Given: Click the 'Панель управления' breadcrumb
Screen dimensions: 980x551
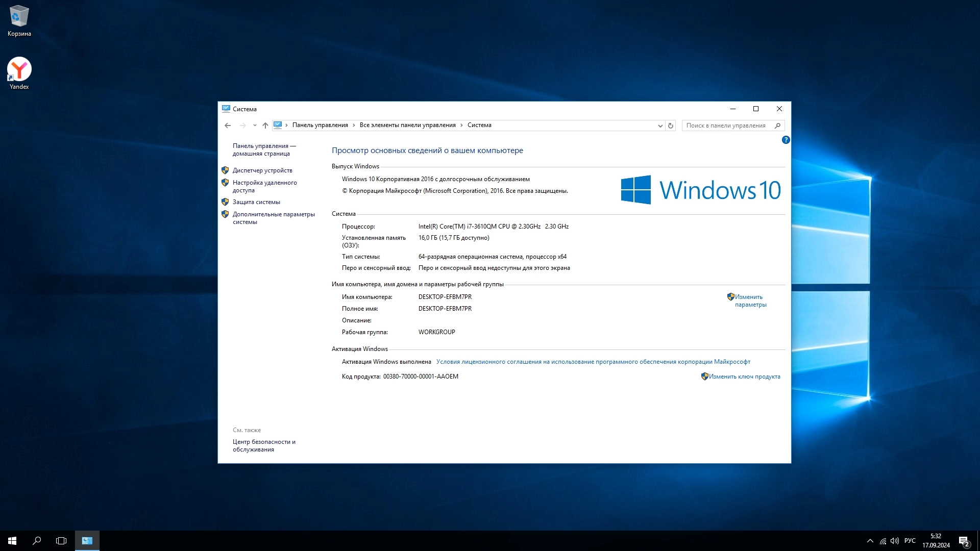Looking at the screenshot, I should (320, 125).
